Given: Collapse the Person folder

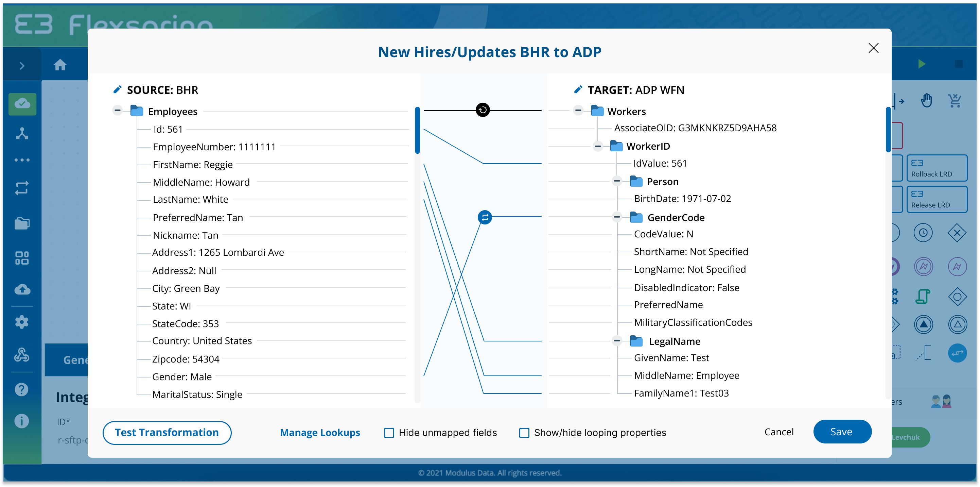Looking at the screenshot, I should coord(617,181).
